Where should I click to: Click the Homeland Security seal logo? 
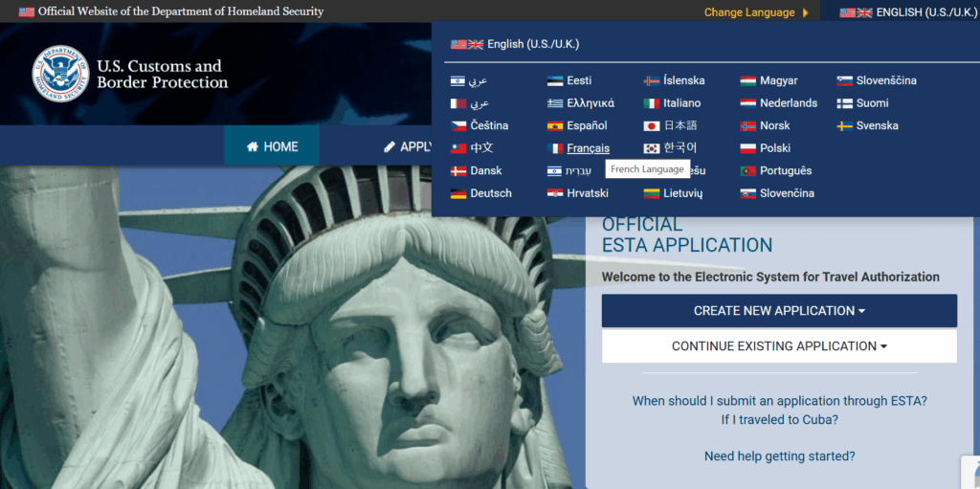click(60, 74)
